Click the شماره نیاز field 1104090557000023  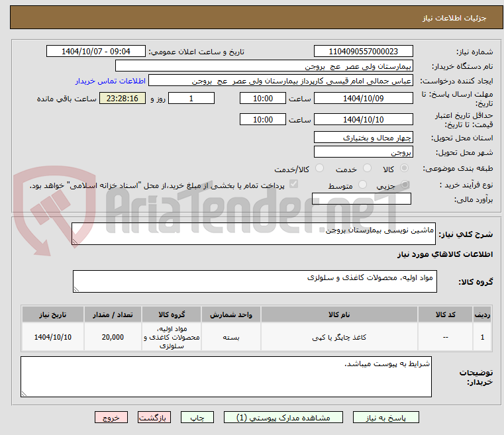[x=363, y=51]
